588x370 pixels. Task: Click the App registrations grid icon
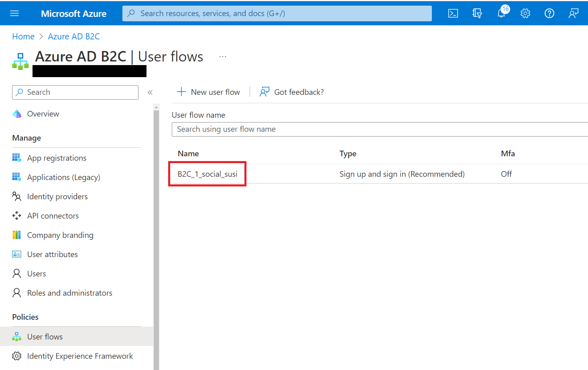click(x=17, y=158)
